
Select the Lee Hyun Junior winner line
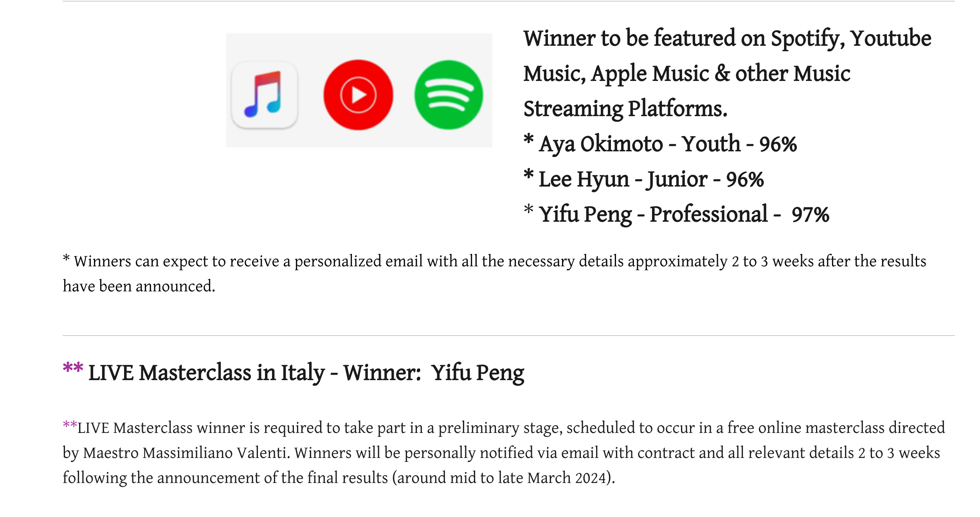click(651, 180)
